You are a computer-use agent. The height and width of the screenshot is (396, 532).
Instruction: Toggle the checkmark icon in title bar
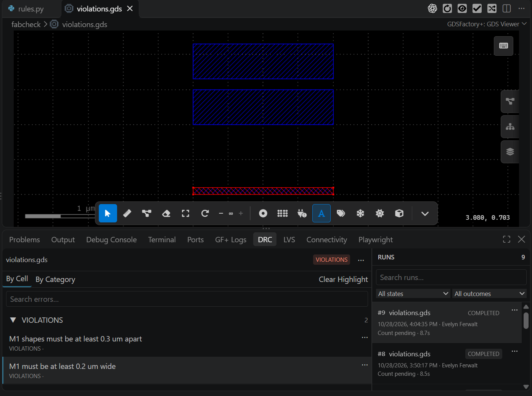477,8
